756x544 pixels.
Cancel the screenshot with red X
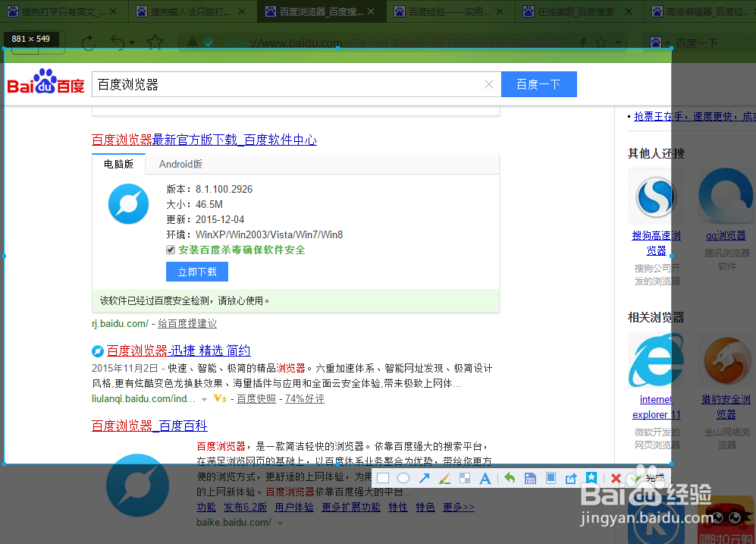[616, 478]
